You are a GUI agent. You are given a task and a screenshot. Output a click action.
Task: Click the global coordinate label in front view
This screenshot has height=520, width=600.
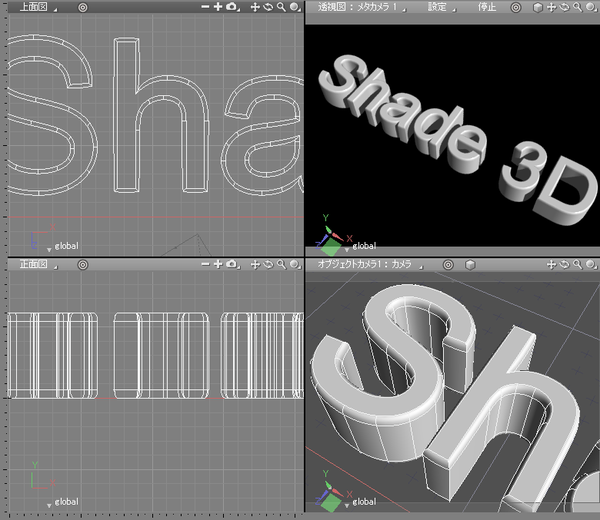[66, 501]
